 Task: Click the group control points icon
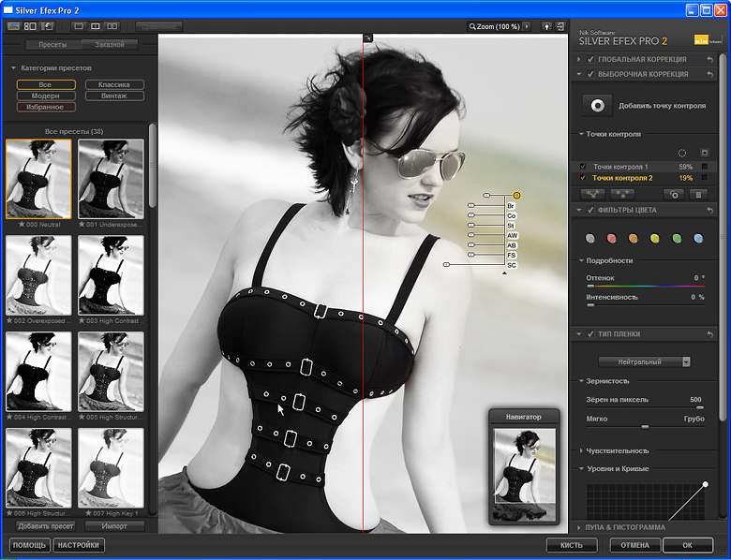click(591, 194)
